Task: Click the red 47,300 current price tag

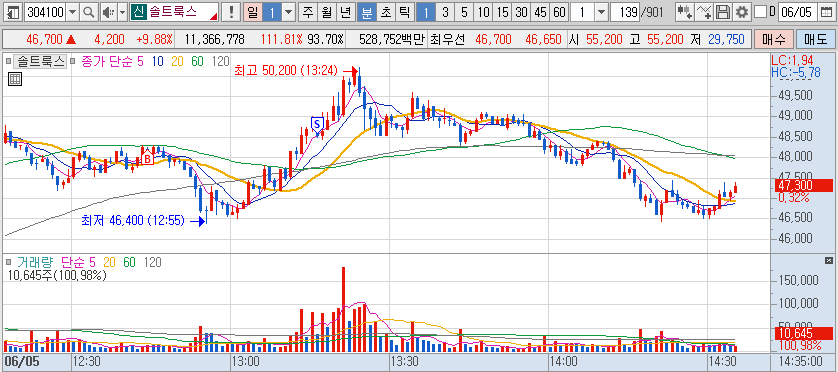Action: click(x=803, y=186)
